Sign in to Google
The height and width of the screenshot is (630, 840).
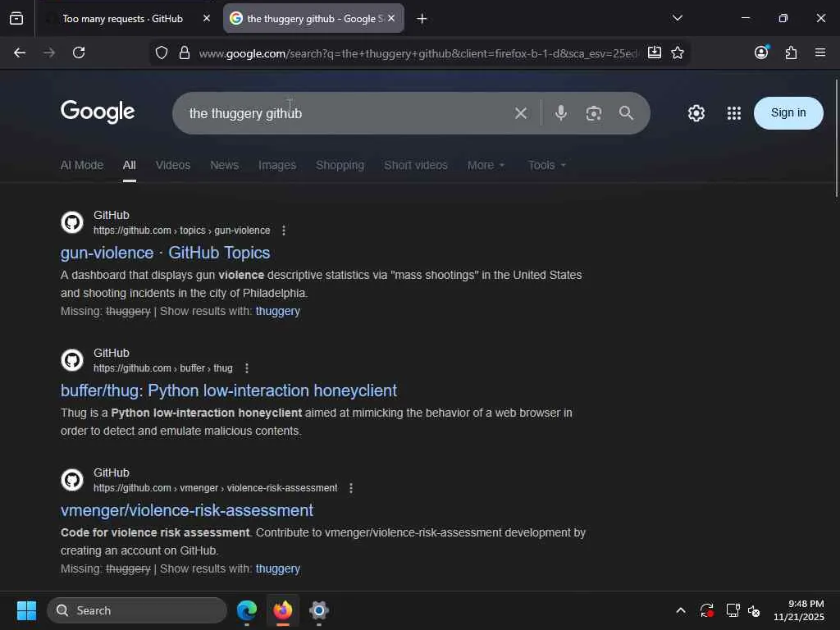(x=788, y=113)
